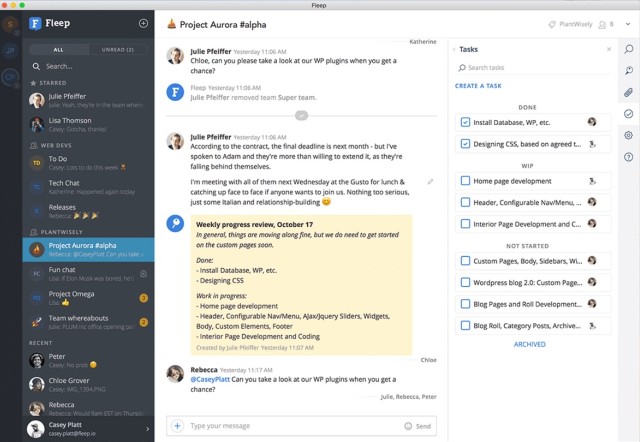Switch to the S account avatar
This screenshot has width=640, height=442.
pos(10,24)
